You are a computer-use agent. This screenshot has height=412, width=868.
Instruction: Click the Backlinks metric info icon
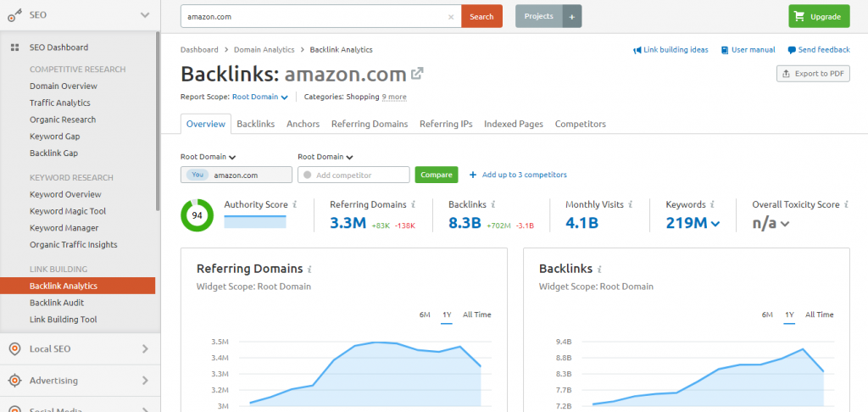pyautogui.click(x=492, y=204)
